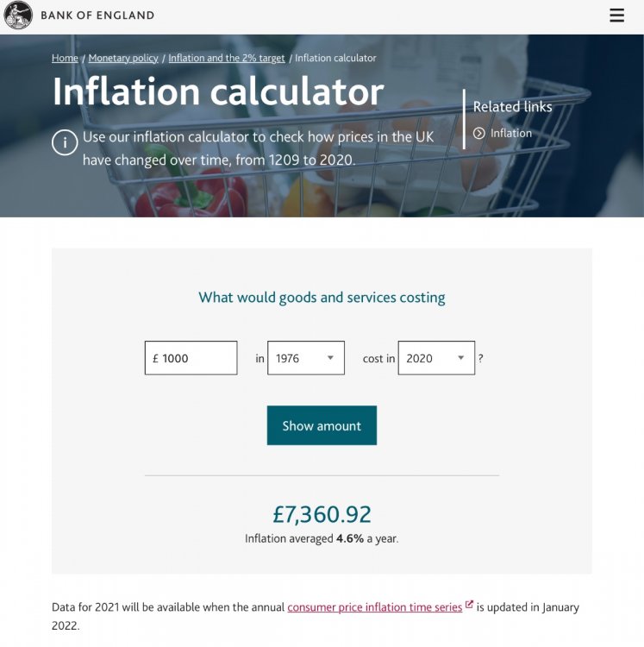The width and height of the screenshot is (644, 647).
Task: Navigate to Inflation and the 2% target breadcrumb
Action: (226, 59)
